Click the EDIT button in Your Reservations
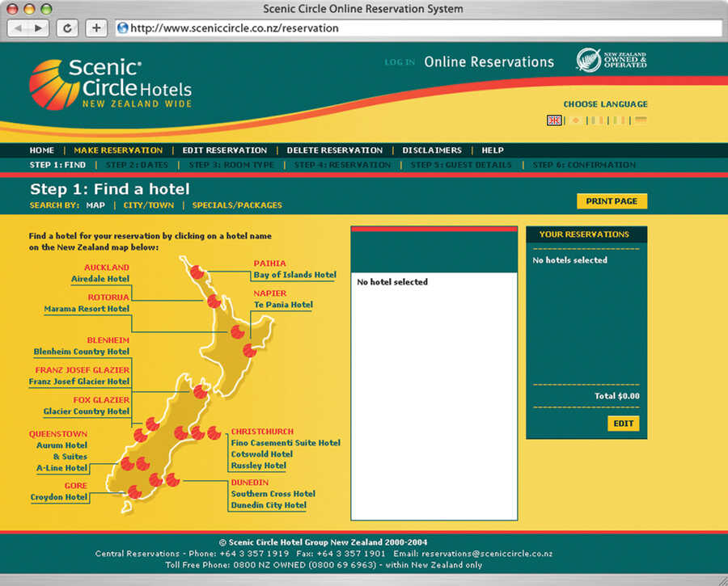 click(x=623, y=424)
